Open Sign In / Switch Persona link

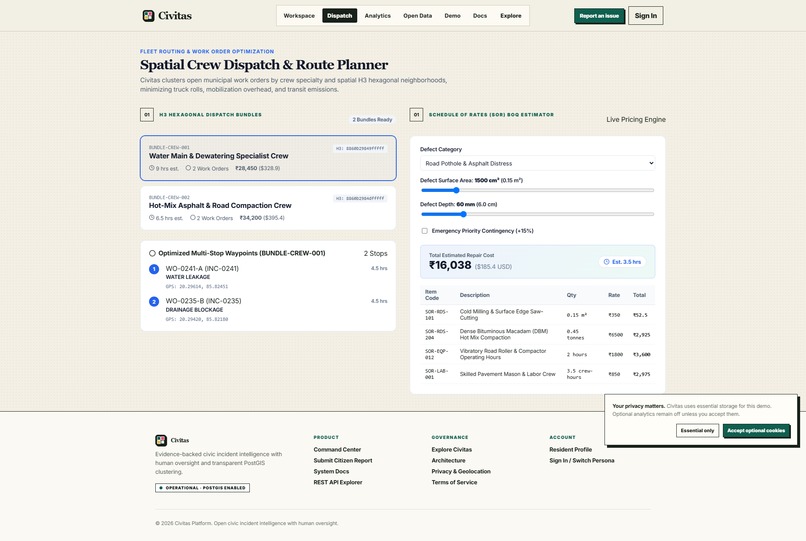(582, 461)
